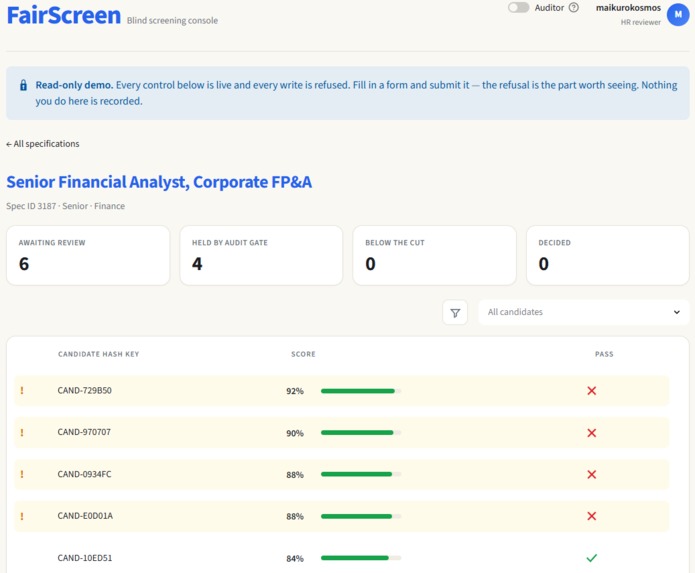Toggle the Auditor mode switch
The height and width of the screenshot is (573, 695).
[x=518, y=8]
